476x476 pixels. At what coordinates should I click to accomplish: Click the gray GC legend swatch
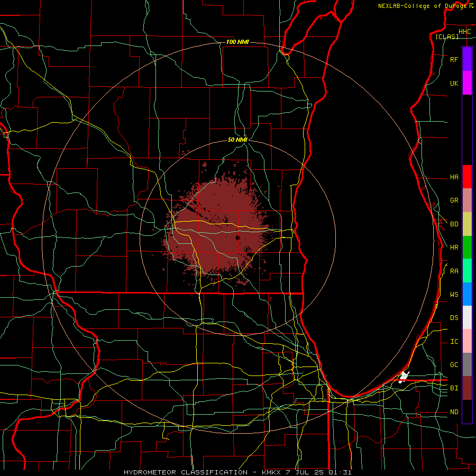tap(467, 364)
